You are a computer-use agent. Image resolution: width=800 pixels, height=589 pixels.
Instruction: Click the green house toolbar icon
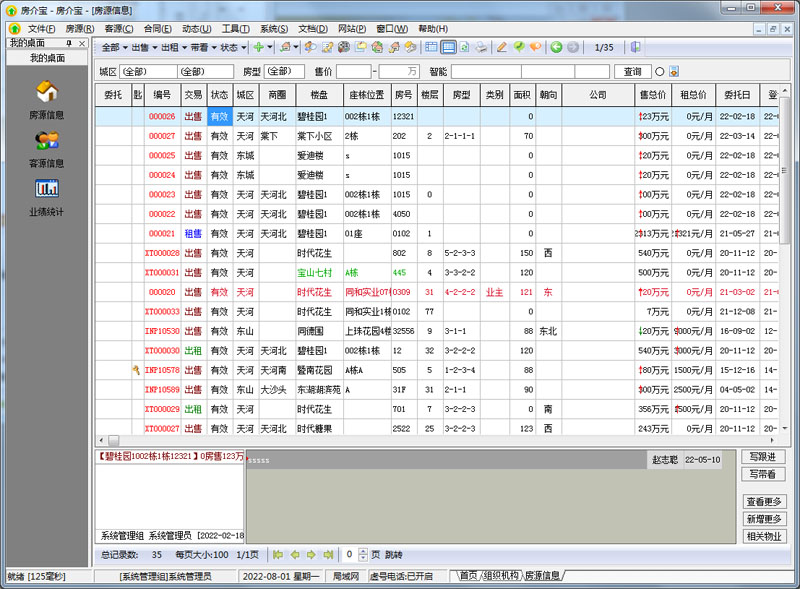point(377,47)
